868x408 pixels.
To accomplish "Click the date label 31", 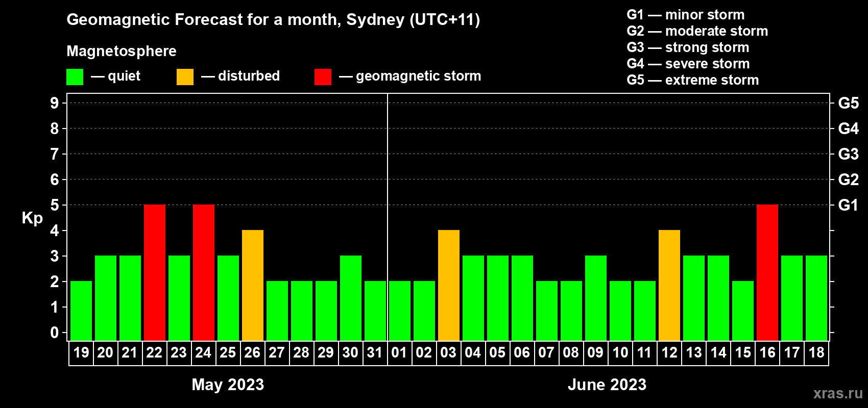I will click(375, 353).
